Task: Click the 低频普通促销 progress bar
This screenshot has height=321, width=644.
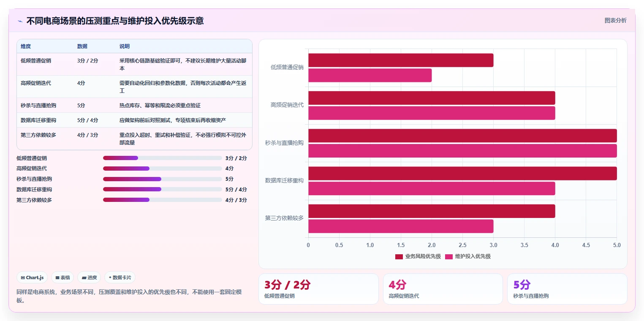Action: [163, 158]
